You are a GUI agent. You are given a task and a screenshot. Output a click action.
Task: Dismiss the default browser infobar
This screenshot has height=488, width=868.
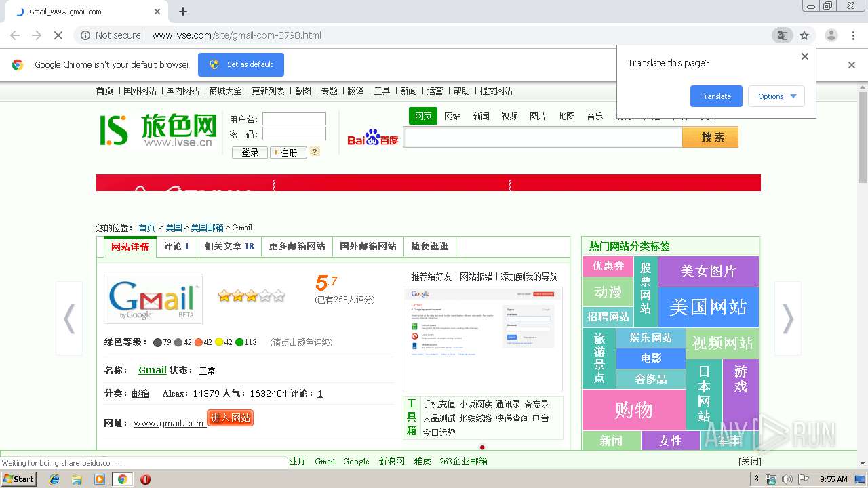(x=852, y=65)
